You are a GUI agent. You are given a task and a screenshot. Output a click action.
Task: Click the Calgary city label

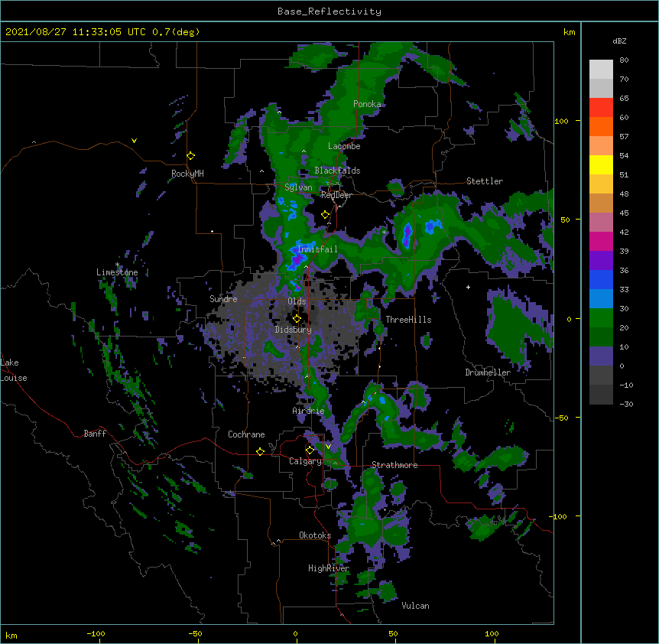pyautogui.click(x=305, y=461)
